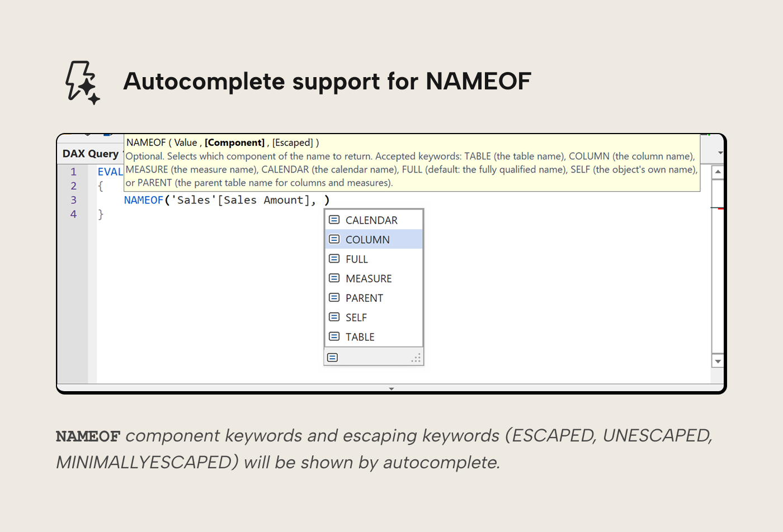The height and width of the screenshot is (532, 783).
Task: Click the editor scrollbar up arrow
Action: (x=718, y=172)
